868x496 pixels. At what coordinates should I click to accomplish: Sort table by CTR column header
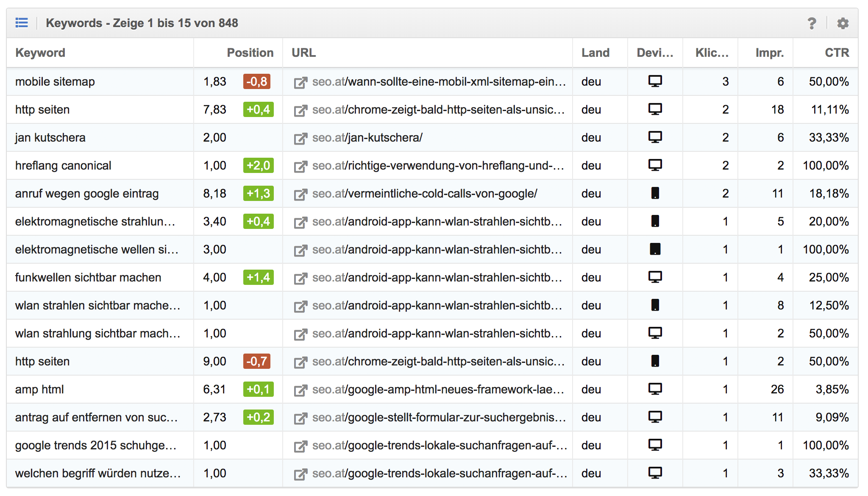(x=837, y=53)
